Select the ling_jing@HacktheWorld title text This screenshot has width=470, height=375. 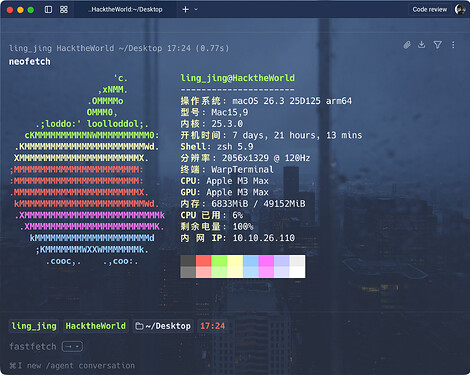tap(237, 78)
